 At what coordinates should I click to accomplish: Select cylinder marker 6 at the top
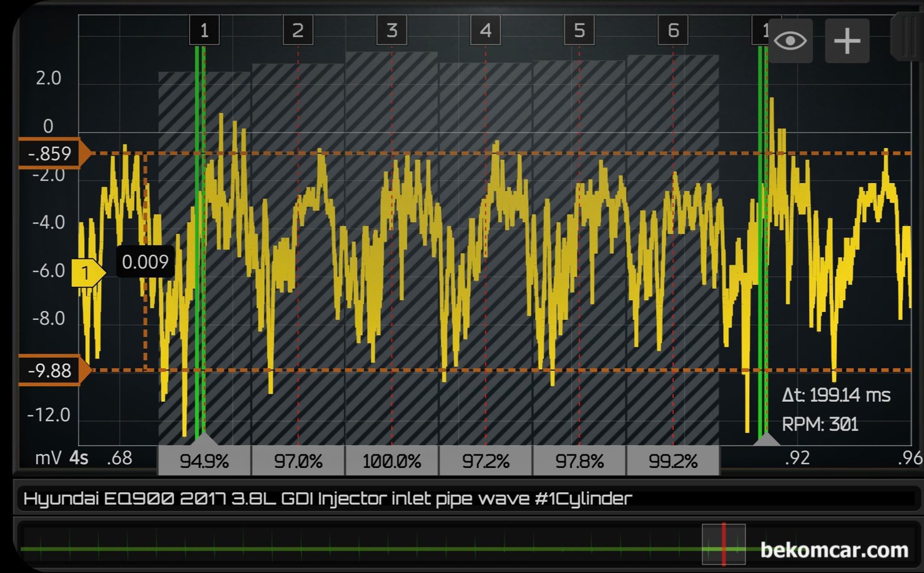pyautogui.click(x=672, y=30)
